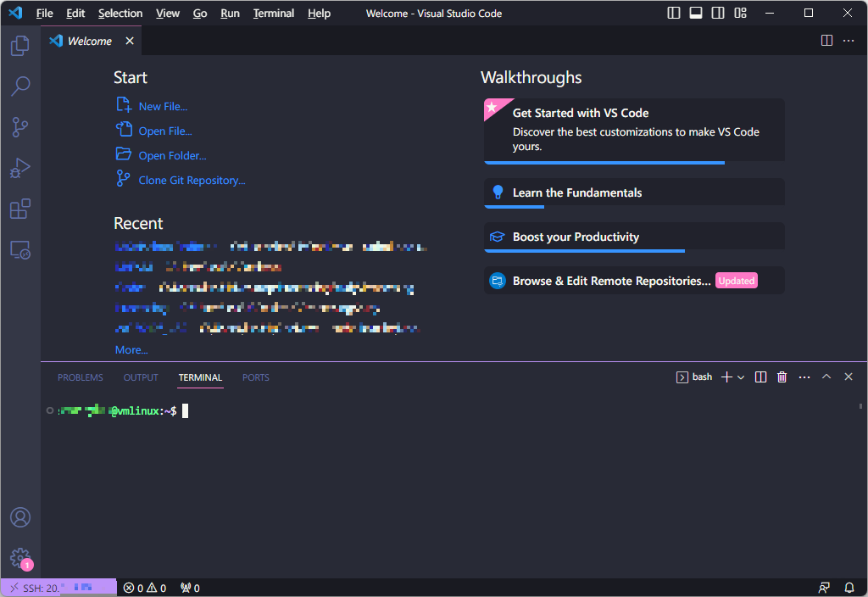
Task: Click the Updated badge
Action: click(x=737, y=281)
